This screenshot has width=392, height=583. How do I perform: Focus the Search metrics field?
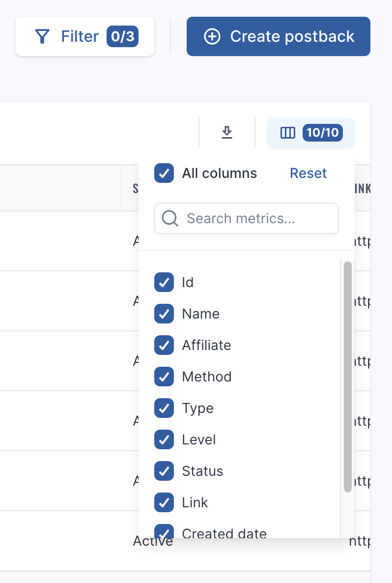(246, 218)
